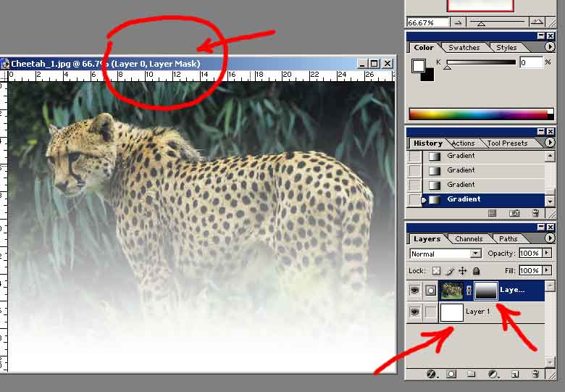Select the background color swatch in Color panel
This screenshot has height=392, width=565.
(x=429, y=75)
